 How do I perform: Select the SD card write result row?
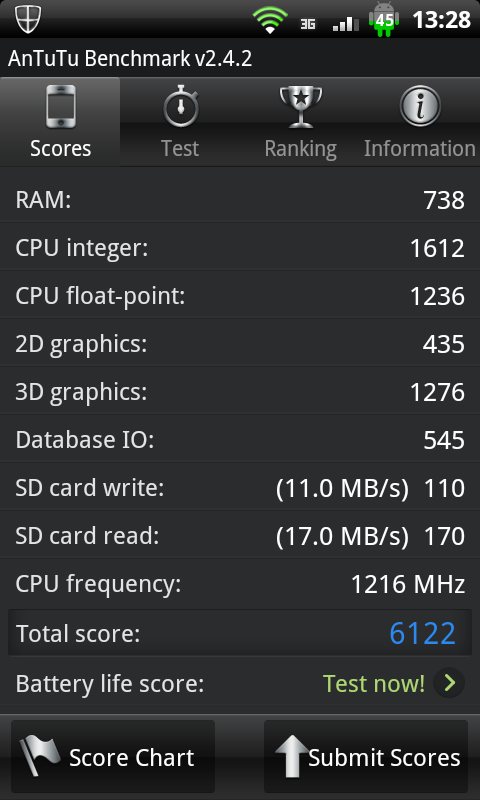[x=240, y=488]
